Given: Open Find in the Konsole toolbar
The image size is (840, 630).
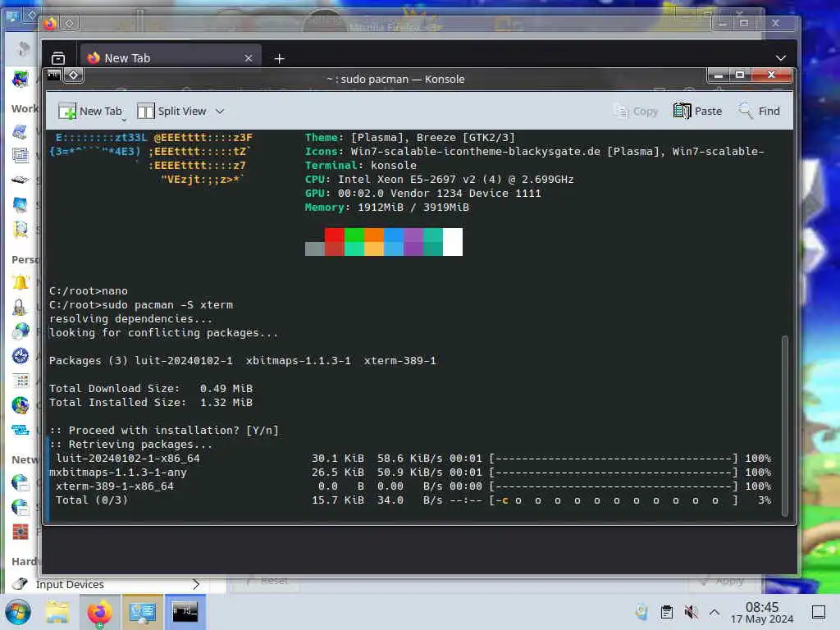Looking at the screenshot, I should coord(759,111).
